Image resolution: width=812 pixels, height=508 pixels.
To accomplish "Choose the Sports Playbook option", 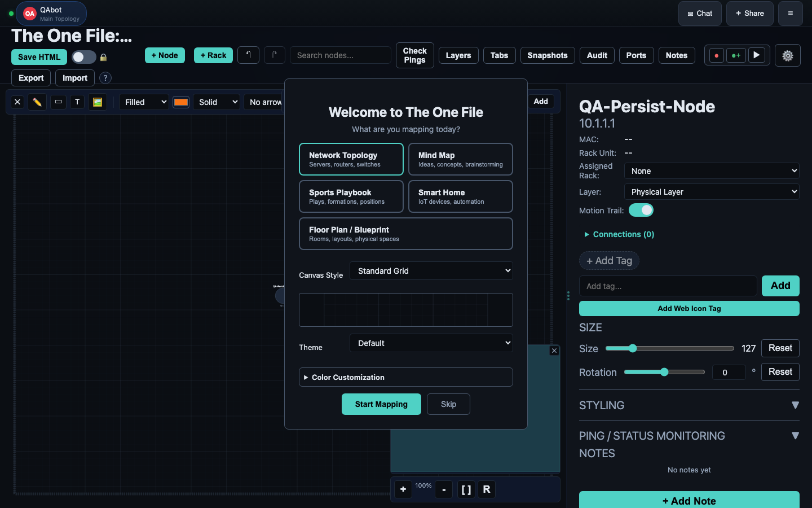I will pos(351,196).
